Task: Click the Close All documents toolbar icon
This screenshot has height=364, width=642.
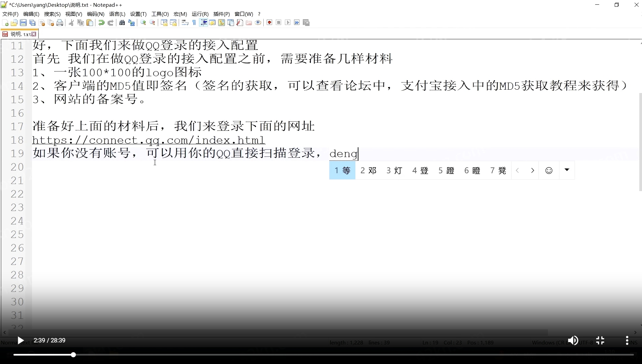Action: tap(51, 23)
